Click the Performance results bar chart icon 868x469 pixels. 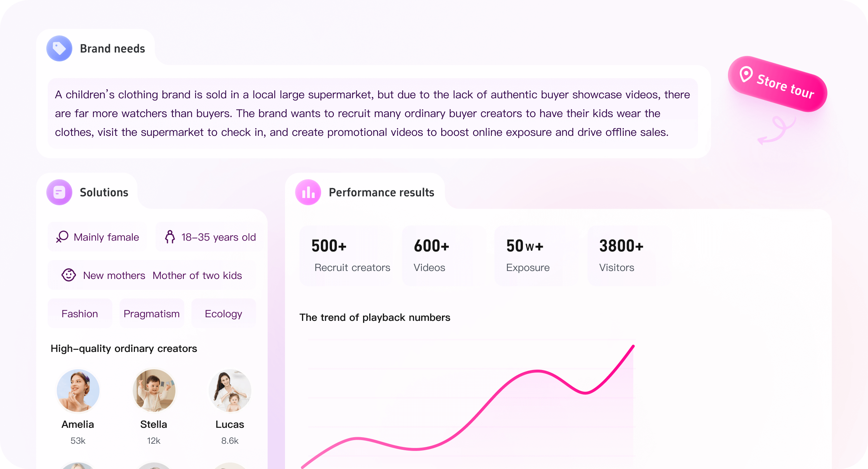[x=308, y=192]
